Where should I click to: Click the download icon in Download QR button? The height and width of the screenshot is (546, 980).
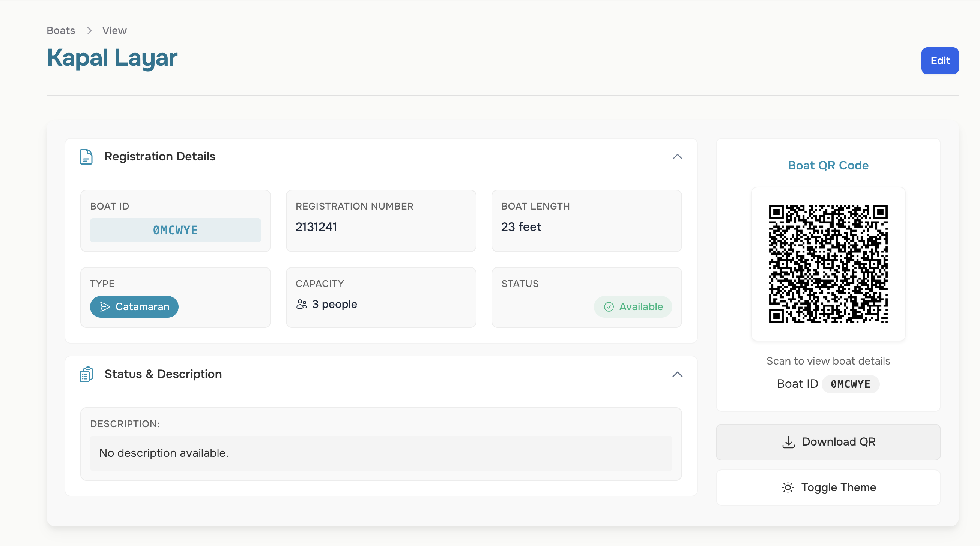[x=788, y=442]
